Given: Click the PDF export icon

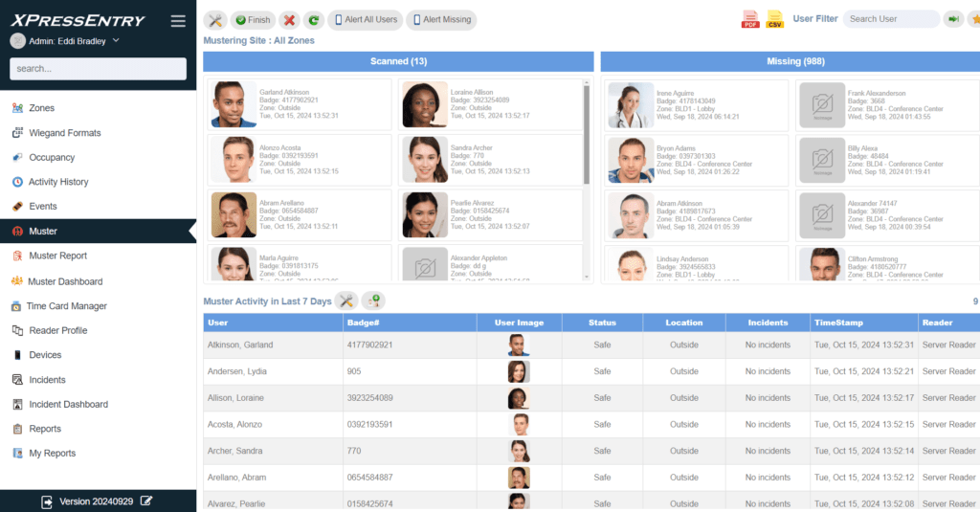Looking at the screenshot, I should point(750,19).
